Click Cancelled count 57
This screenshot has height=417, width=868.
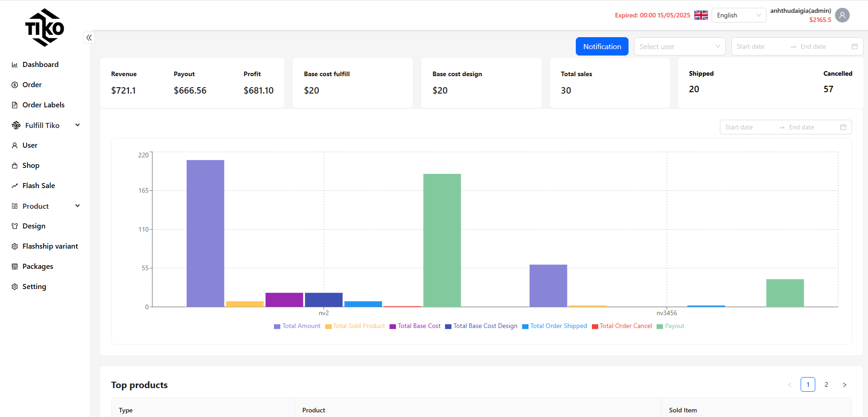pyautogui.click(x=829, y=89)
